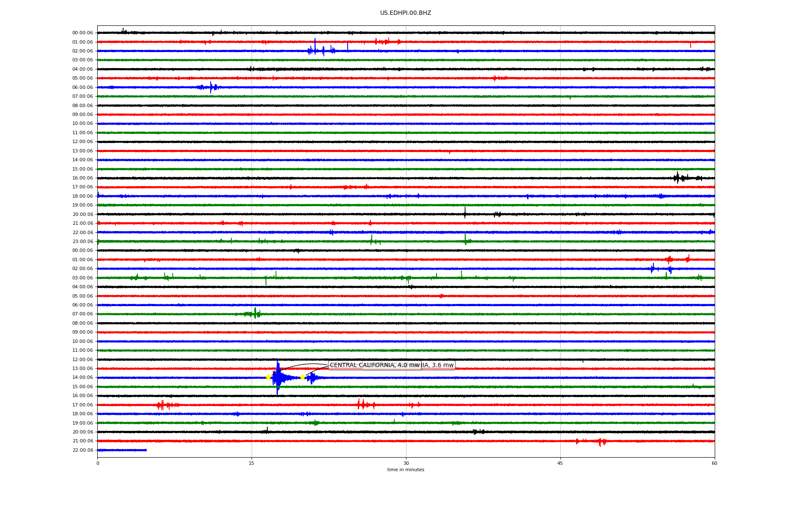This screenshot has height=508, width=812.
Task: Click the US.EDHPI.00.BHZ plot title
Action: pyautogui.click(x=405, y=13)
